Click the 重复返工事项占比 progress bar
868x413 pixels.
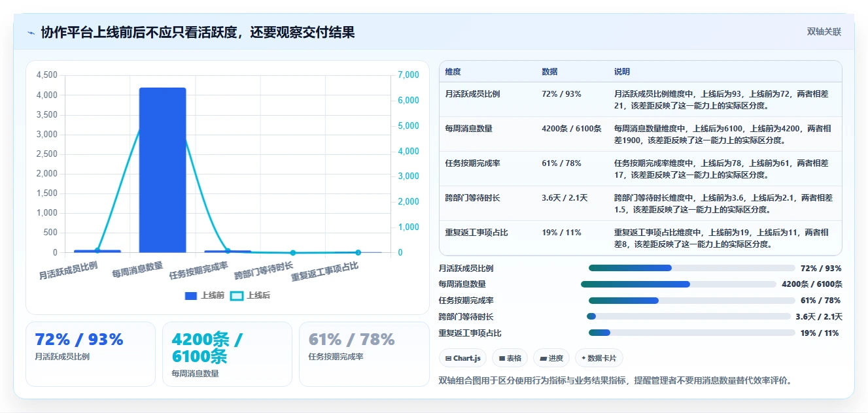pyautogui.click(x=692, y=333)
